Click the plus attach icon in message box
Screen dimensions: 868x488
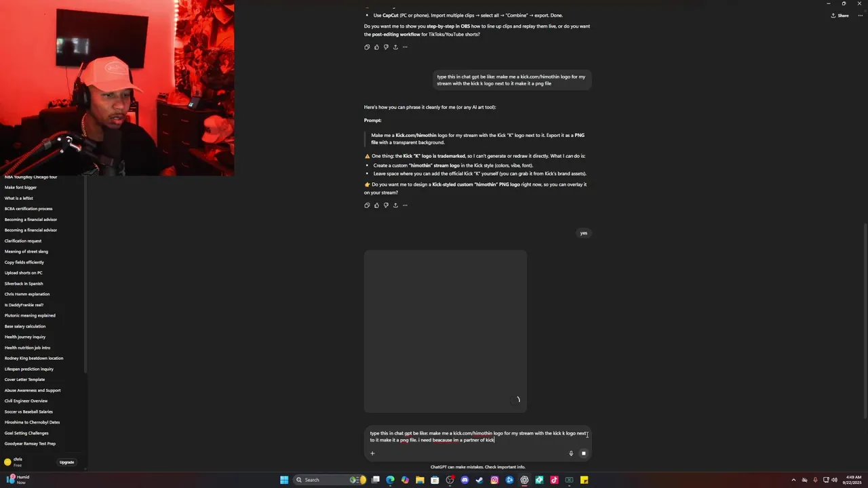pos(372,453)
